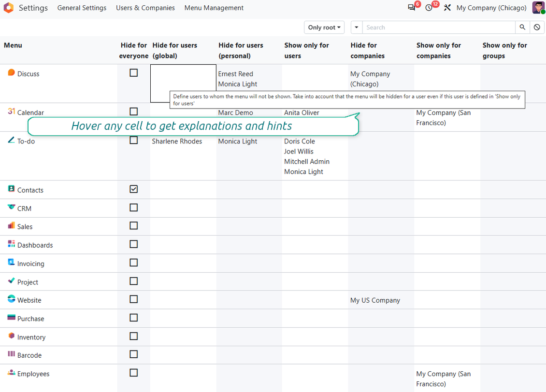Click the Sales app icon
This screenshot has height=392, width=546.
coord(11,225)
